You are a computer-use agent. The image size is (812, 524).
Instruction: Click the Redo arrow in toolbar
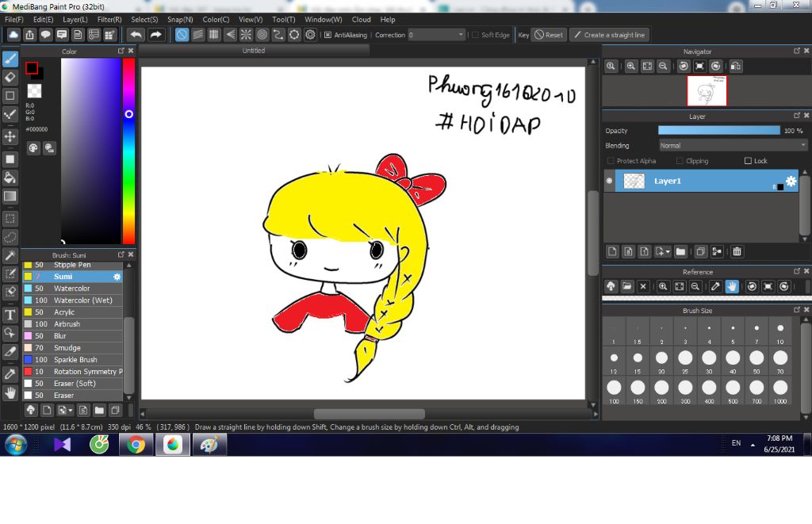coord(155,35)
